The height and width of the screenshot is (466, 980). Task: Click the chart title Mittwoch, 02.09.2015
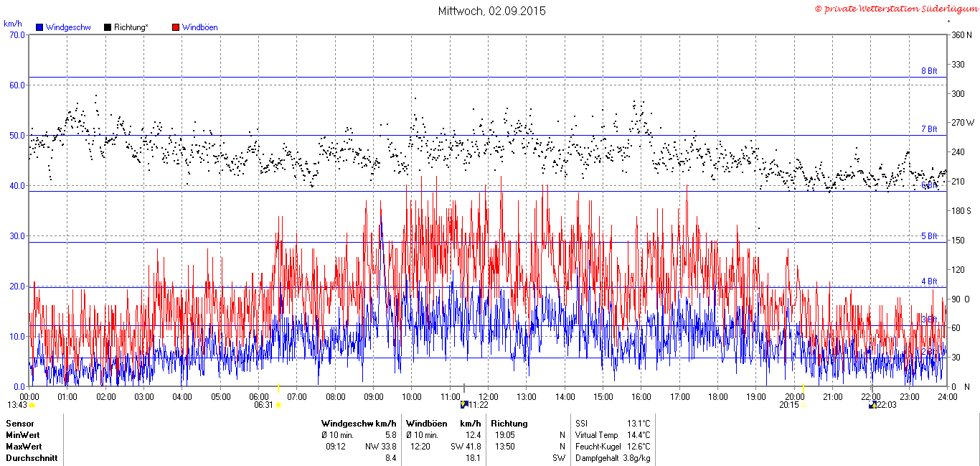[492, 11]
